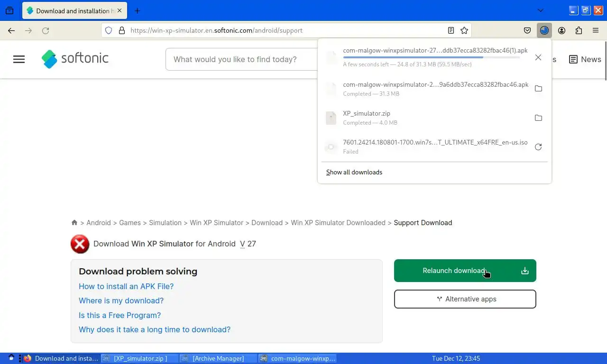Select the in-progress APK download progress bar
This screenshot has width=607, height=364.
432,57
